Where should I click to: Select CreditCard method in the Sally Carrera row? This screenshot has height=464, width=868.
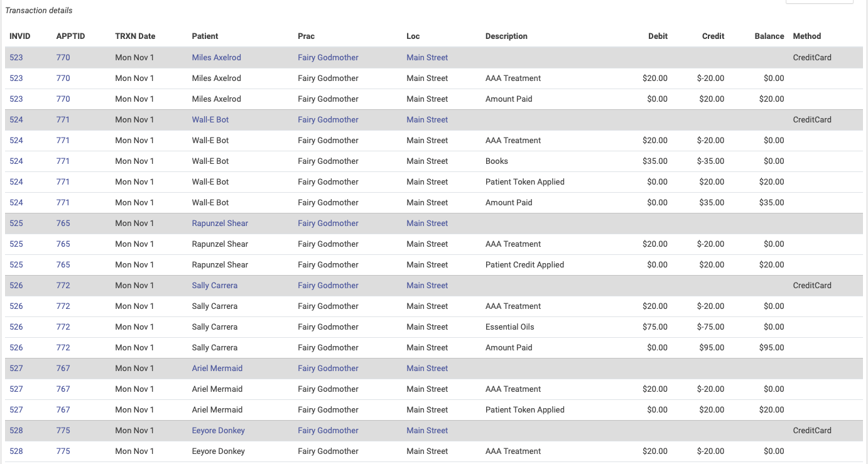coord(812,285)
